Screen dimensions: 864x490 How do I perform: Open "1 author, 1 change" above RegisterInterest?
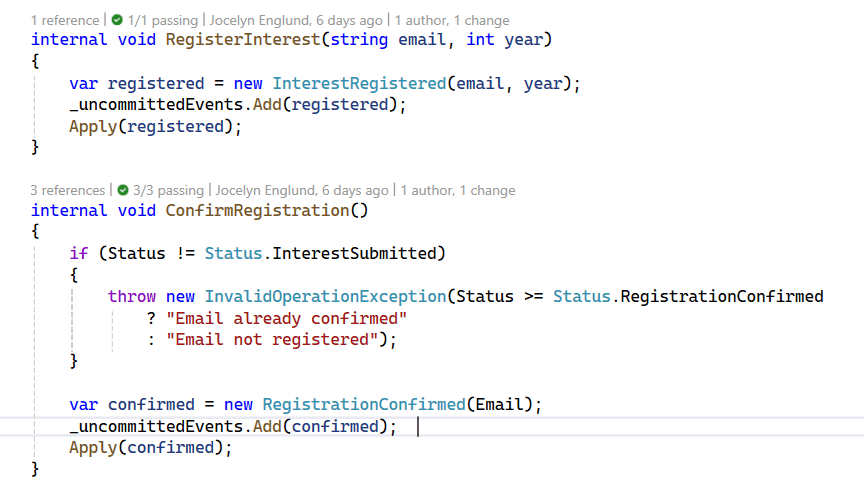point(451,20)
